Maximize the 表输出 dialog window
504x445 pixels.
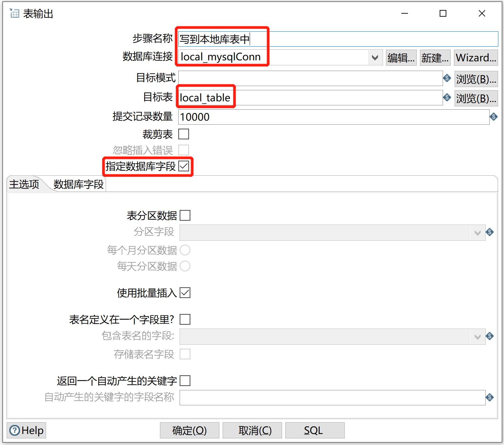coord(443,13)
